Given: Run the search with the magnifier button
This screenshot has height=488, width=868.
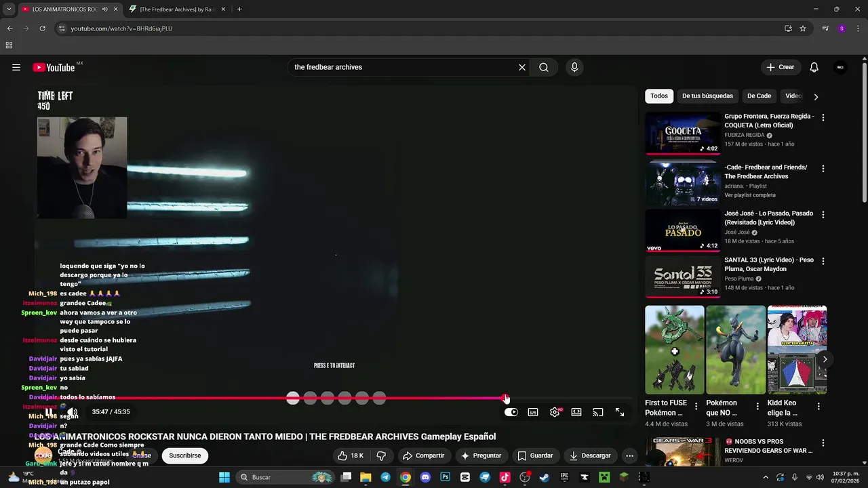Looking at the screenshot, I should click(544, 67).
